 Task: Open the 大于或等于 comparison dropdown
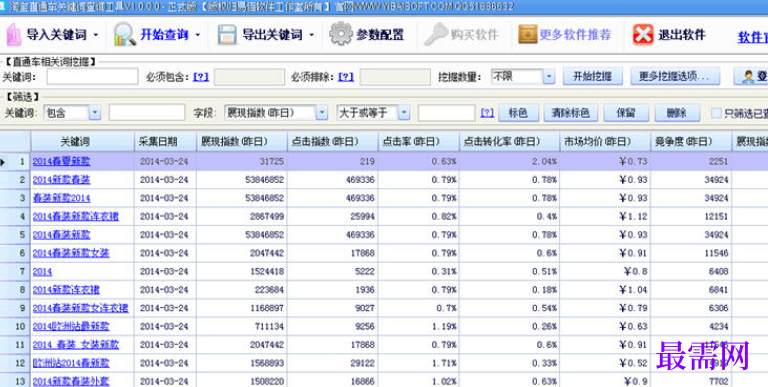(x=404, y=113)
